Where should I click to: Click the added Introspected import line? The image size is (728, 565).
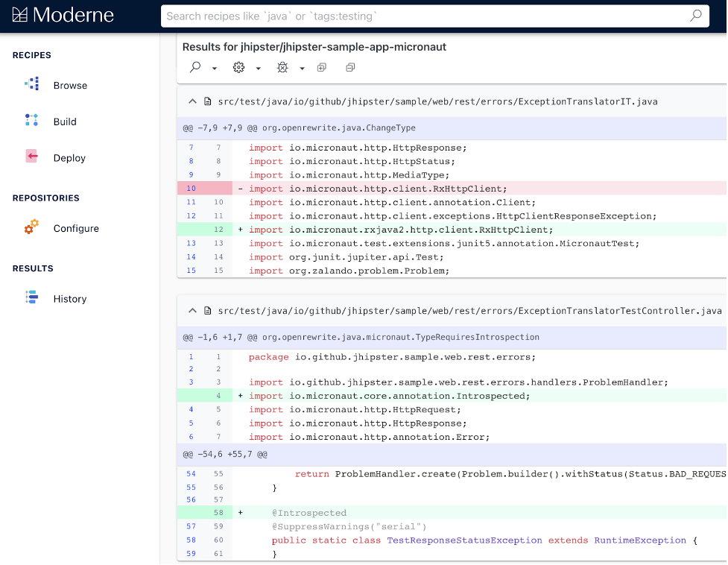coord(452,396)
